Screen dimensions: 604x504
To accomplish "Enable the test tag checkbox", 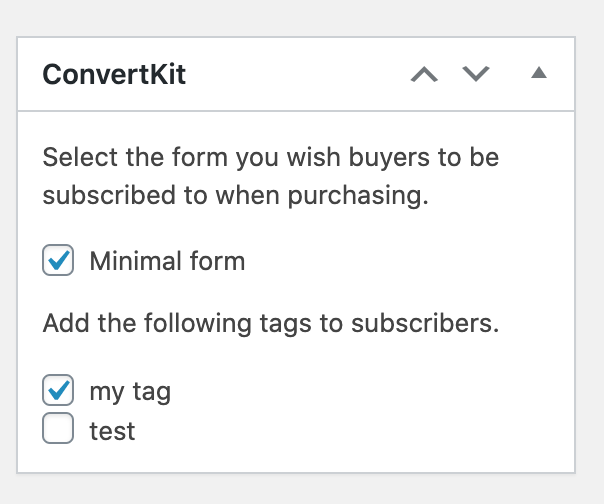I will pos(58,430).
